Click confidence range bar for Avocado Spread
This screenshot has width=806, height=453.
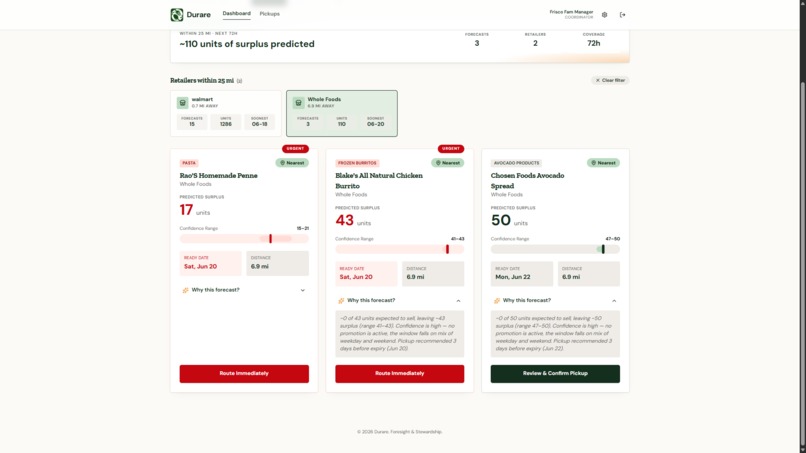tap(555, 249)
